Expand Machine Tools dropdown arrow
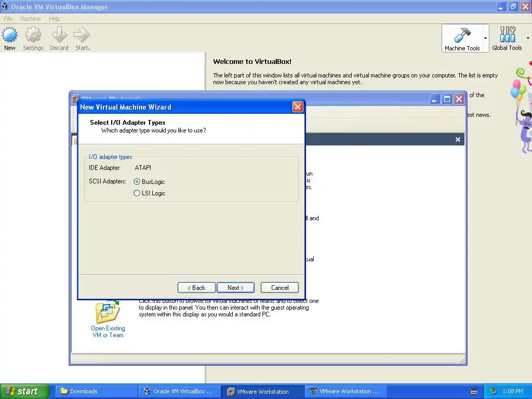 click(486, 38)
